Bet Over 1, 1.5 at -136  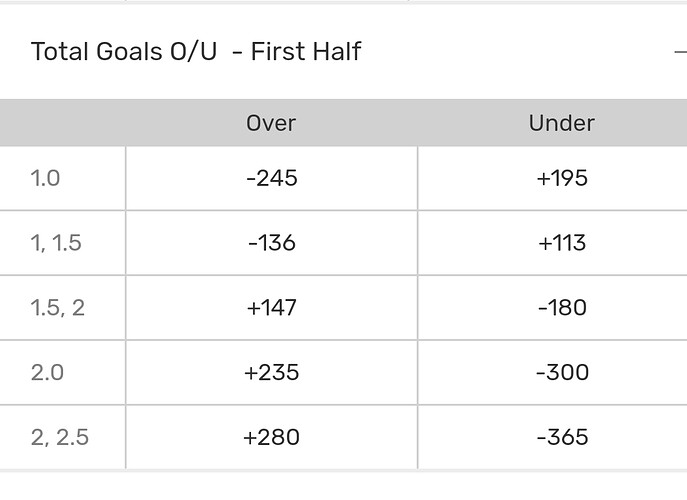point(271,243)
